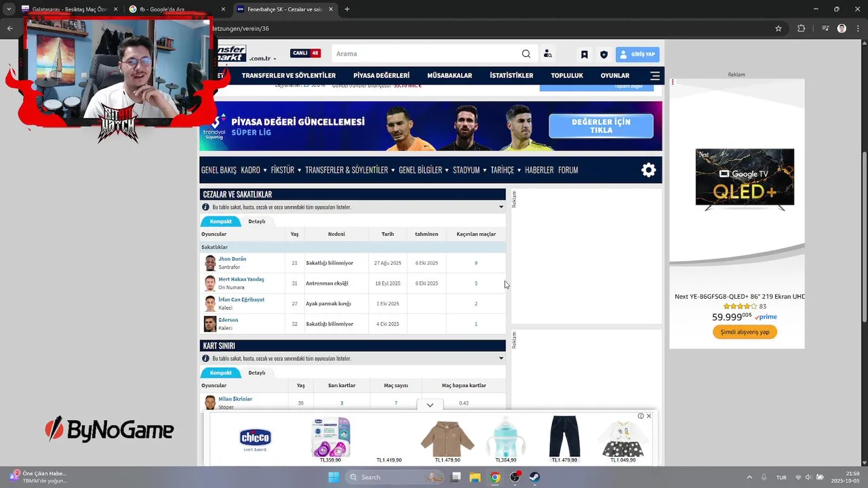Open OBS Studio from the taskbar
This screenshot has height=488, width=868.
[515, 477]
